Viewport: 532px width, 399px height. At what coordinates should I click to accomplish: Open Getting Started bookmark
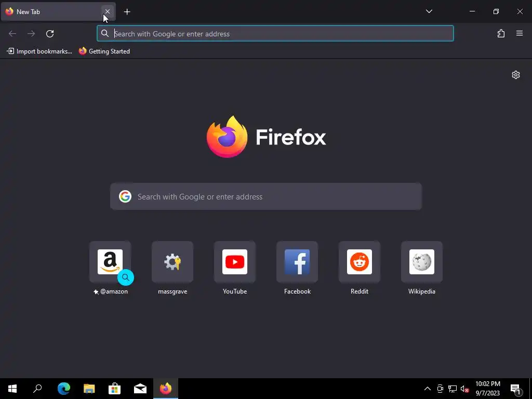tap(104, 51)
